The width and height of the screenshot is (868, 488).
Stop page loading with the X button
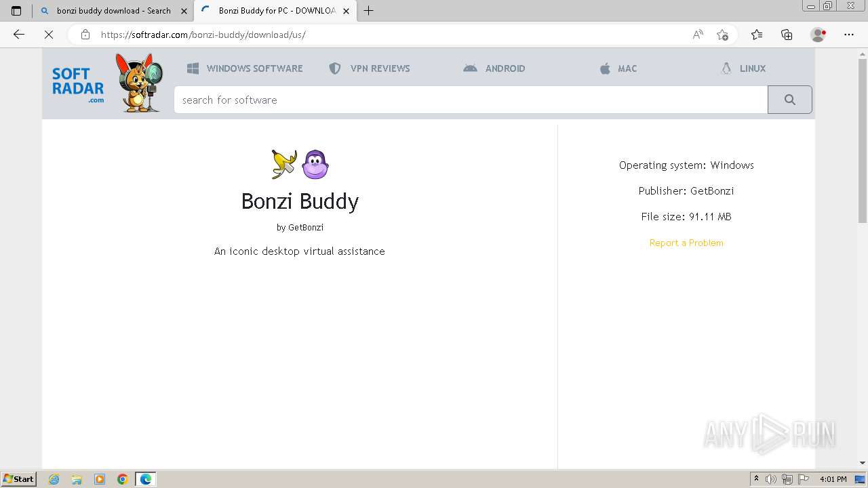(x=49, y=35)
